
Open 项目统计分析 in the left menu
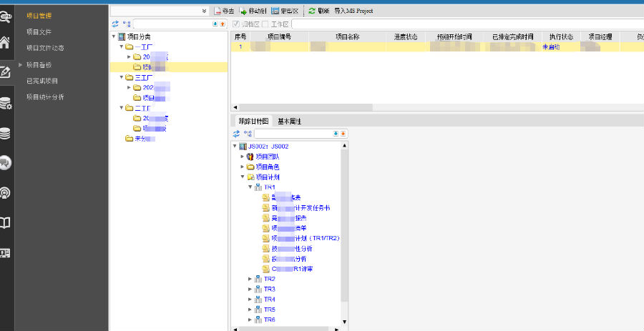(45, 97)
